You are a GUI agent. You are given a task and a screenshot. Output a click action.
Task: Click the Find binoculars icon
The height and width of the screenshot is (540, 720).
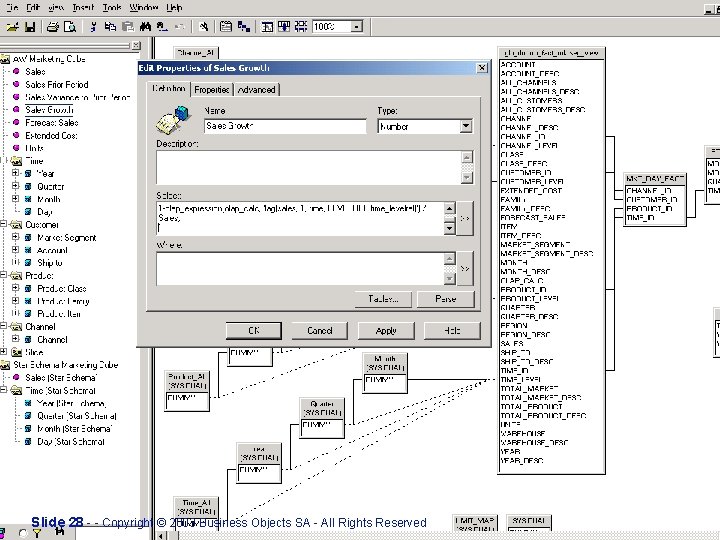pos(145,27)
